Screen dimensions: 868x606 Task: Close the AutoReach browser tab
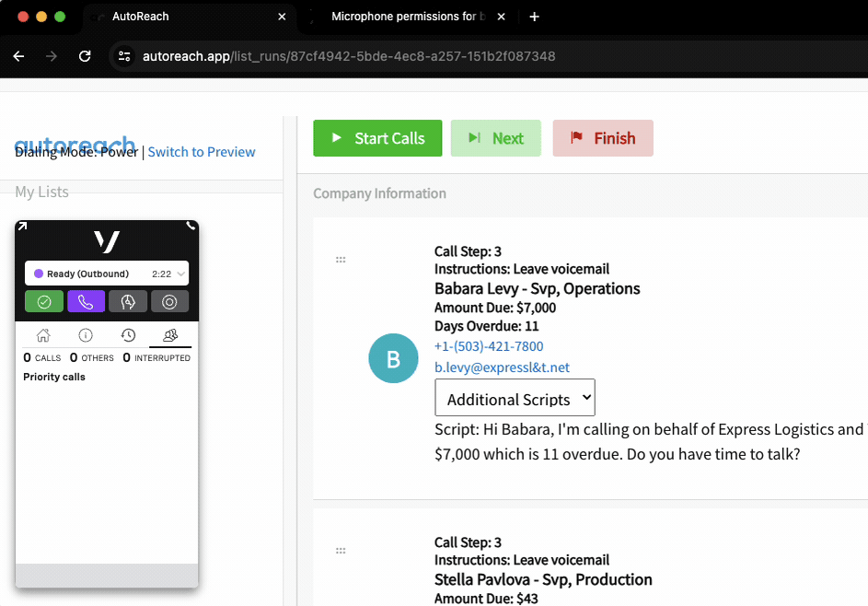point(282,17)
